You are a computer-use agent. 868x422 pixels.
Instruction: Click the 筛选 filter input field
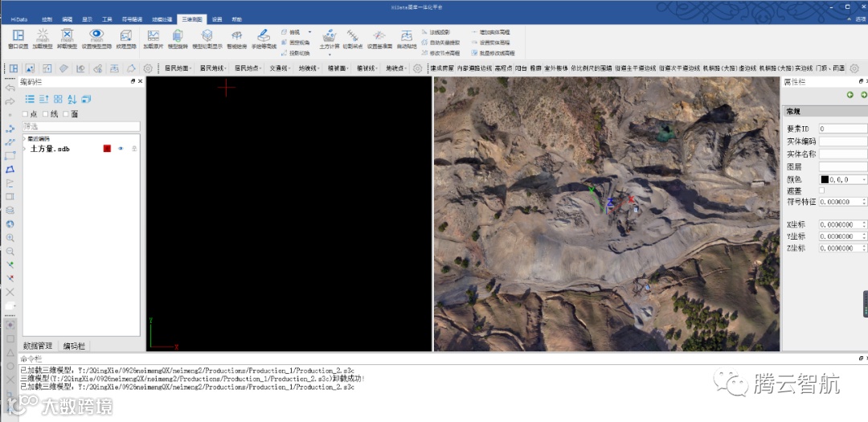(x=81, y=126)
